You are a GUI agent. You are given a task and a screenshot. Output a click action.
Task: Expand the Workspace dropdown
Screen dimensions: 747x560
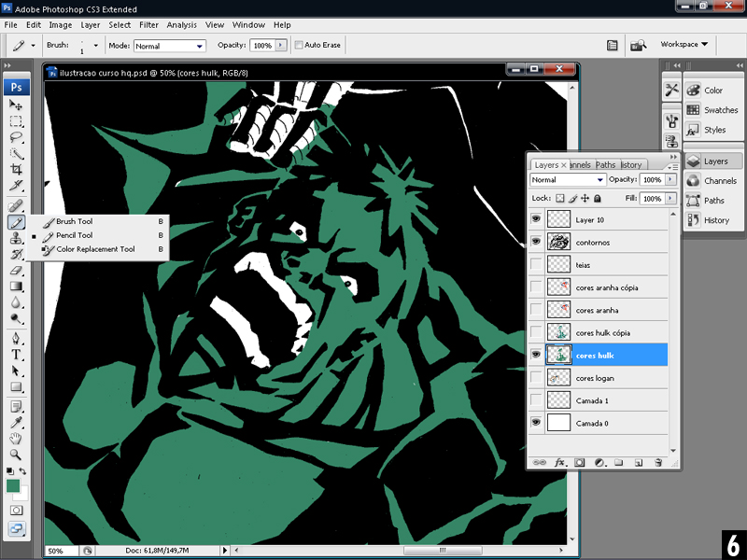(684, 44)
